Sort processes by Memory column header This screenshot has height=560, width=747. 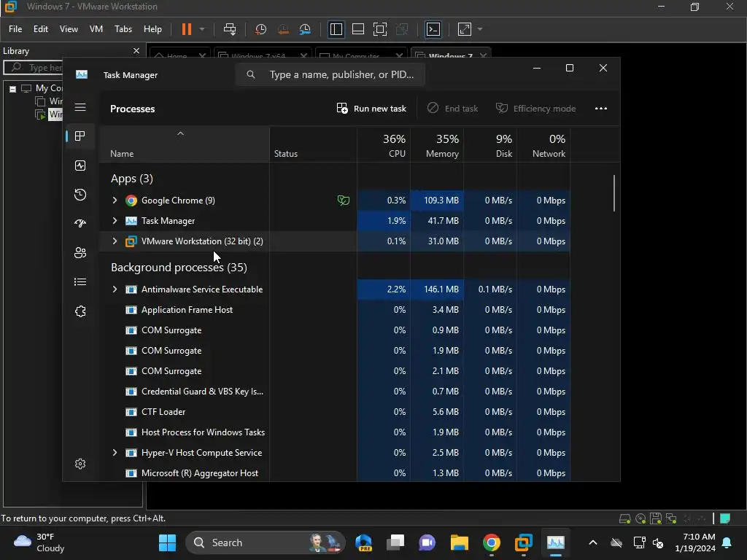(x=437, y=146)
